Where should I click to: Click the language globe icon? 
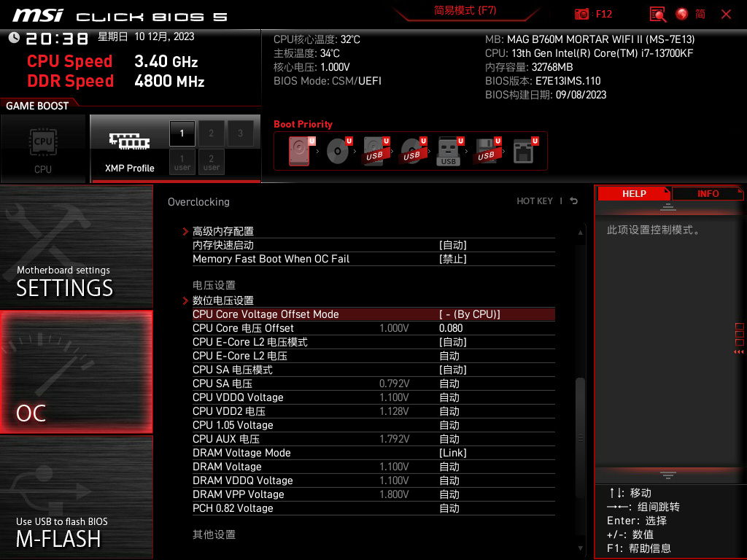(682, 15)
